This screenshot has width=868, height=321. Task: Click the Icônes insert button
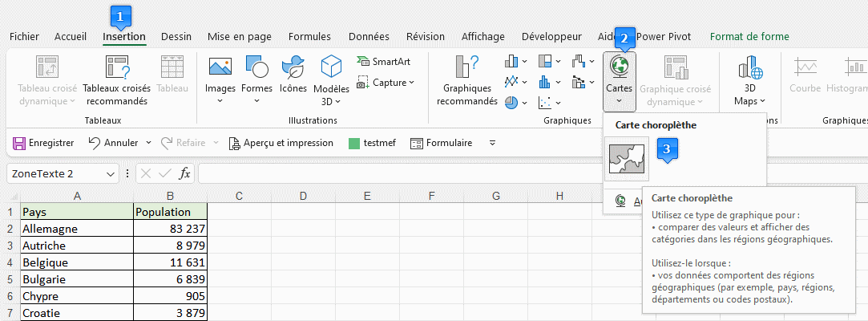293,75
